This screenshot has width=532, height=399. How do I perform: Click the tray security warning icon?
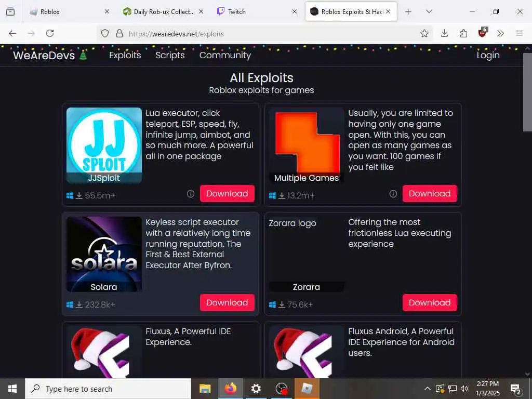[440, 389]
